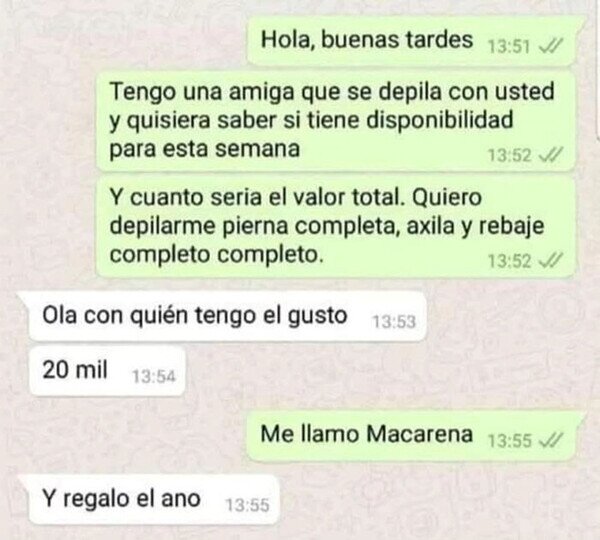This screenshot has height=540, width=600.
Task: Select the "20 mil" reply bubble
Action: click(x=107, y=371)
